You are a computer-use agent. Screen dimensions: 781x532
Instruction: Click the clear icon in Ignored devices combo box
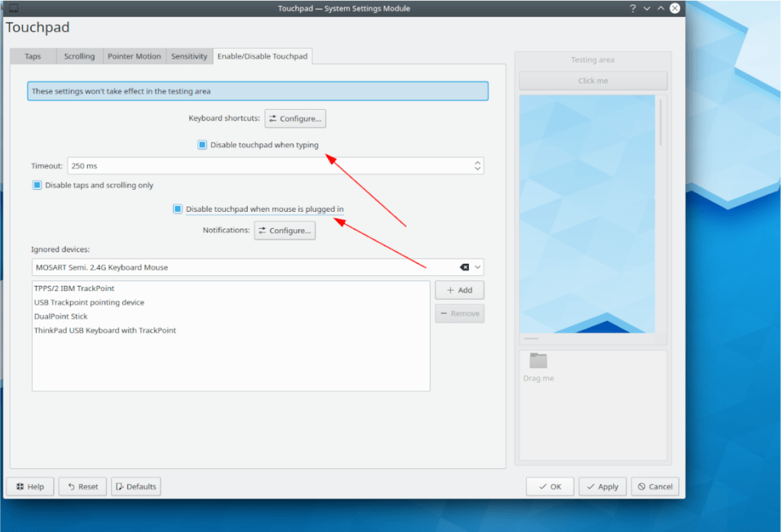click(x=464, y=268)
